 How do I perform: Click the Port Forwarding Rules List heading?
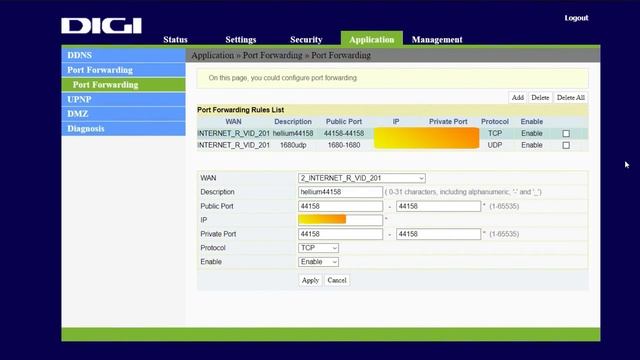pyautogui.click(x=240, y=110)
